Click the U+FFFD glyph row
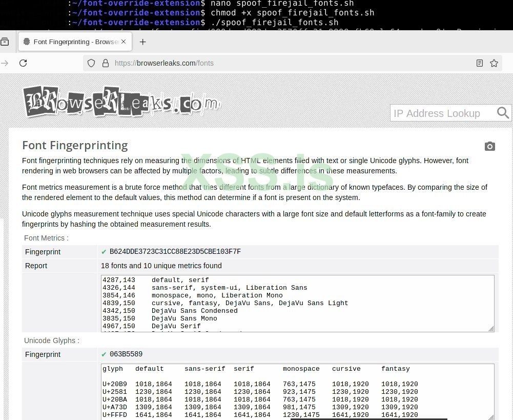Image resolution: width=513 pixels, height=420 pixels. [x=260, y=415]
